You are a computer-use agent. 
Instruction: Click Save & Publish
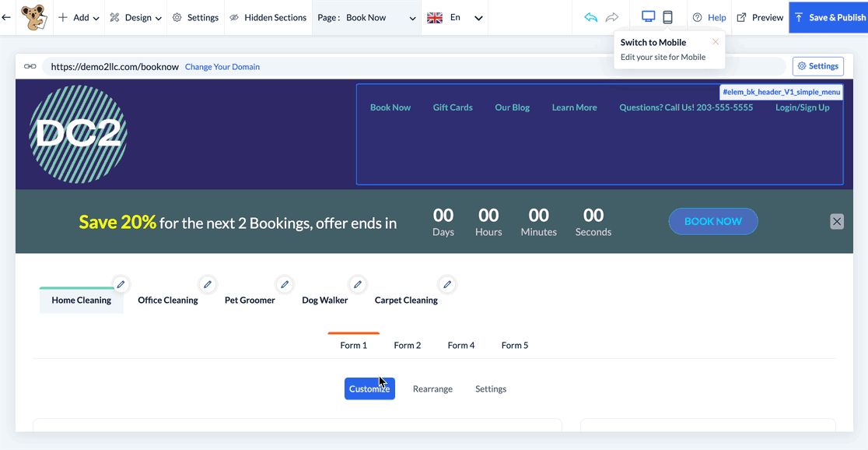(x=828, y=17)
